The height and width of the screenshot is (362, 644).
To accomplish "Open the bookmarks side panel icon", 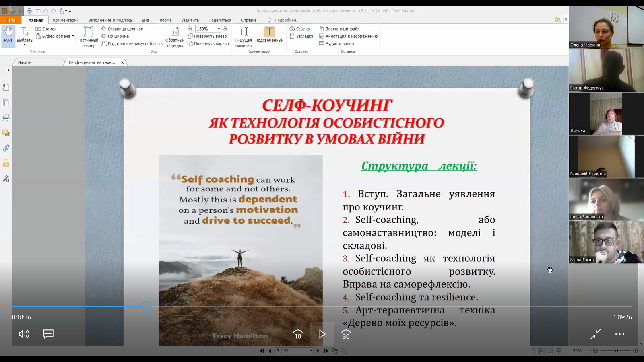I will coord(6,87).
